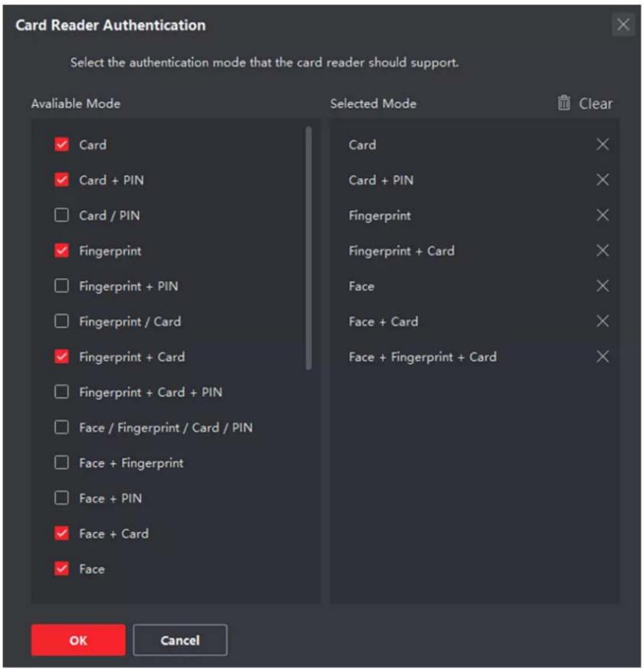The width and height of the screenshot is (644, 669).
Task: Click the Available Mode list scrollbar
Action: point(309,248)
